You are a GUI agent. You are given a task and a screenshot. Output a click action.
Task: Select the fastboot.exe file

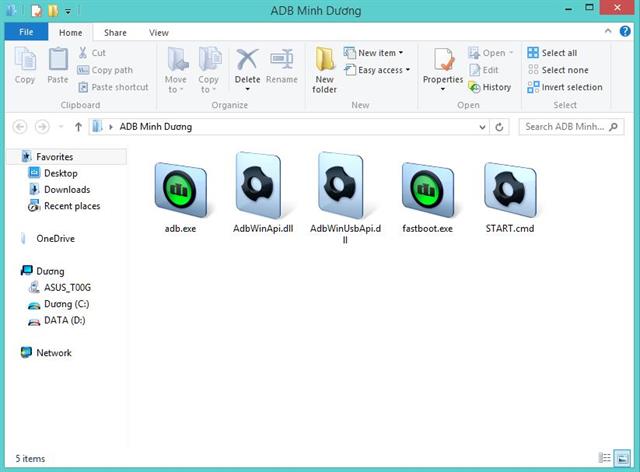pyautogui.click(x=427, y=198)
